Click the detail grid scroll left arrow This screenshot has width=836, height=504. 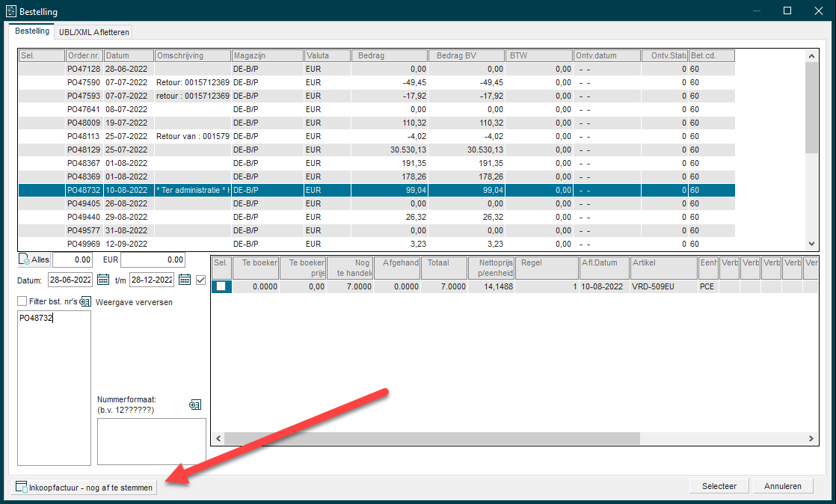[x=218, y=438]
